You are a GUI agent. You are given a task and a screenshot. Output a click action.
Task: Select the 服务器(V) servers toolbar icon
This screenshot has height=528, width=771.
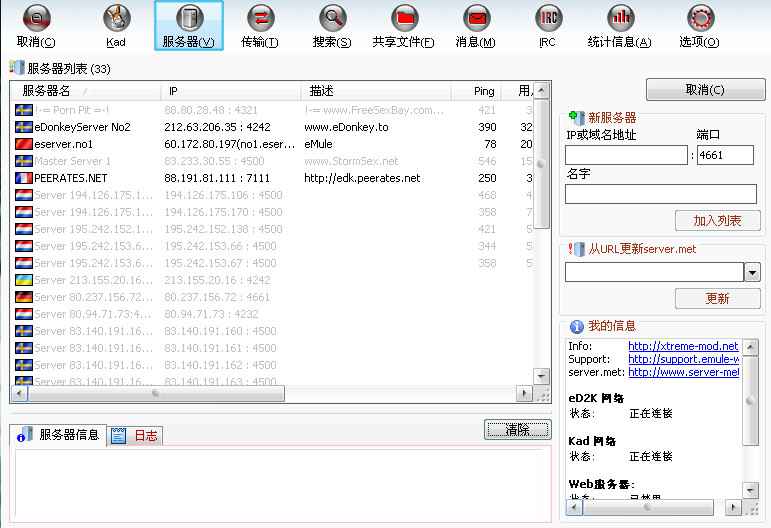(189, 18)
